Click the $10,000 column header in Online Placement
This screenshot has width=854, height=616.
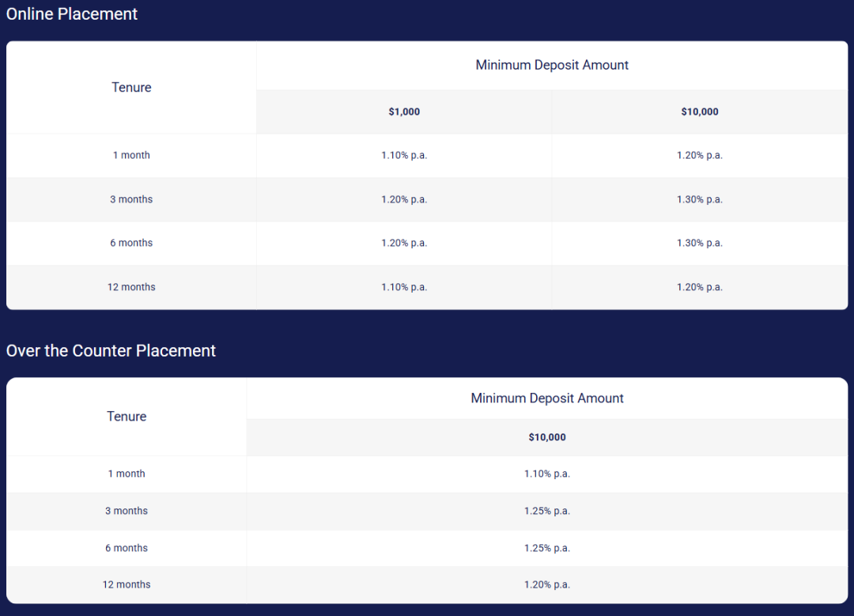(x=700, y=112)
